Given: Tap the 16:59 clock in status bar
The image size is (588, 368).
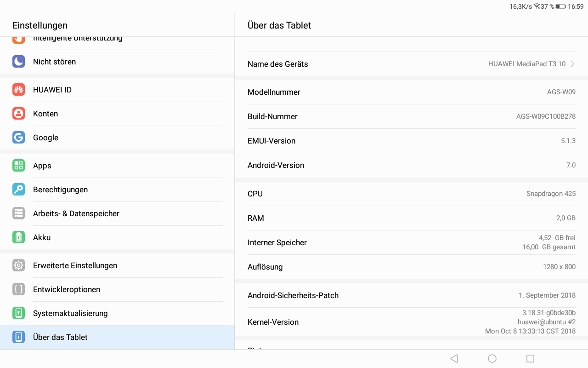Looking at the screenshot, I should [x=576, y=6].
